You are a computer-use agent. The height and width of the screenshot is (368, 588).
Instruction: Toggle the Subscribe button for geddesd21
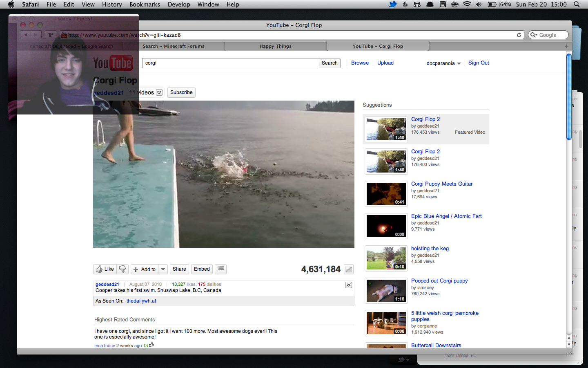pos(181,92)
